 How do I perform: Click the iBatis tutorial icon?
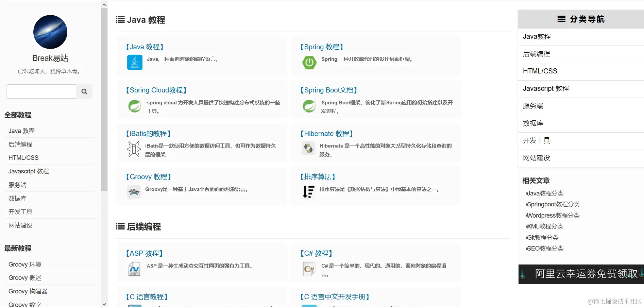tap(134, 149)
